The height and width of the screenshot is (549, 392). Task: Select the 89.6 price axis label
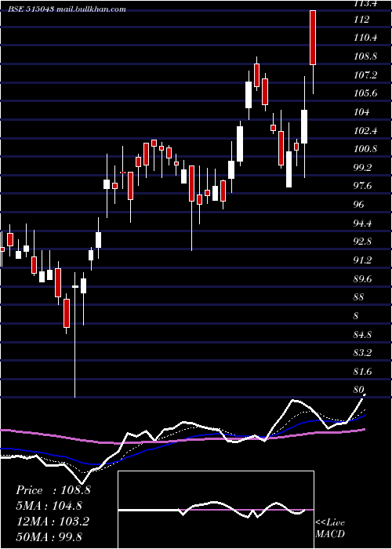point(363,279)
